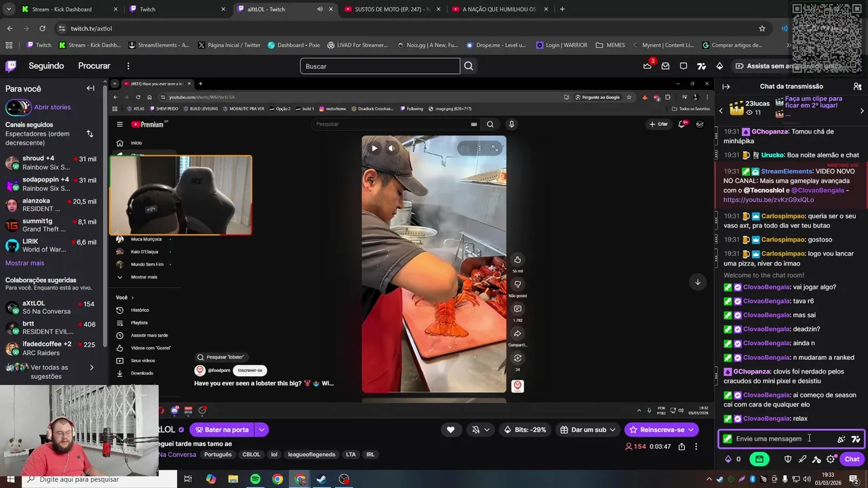Switch to SUSTOS DE MOTO tab

pyautogui.click(x=391, y=9)
